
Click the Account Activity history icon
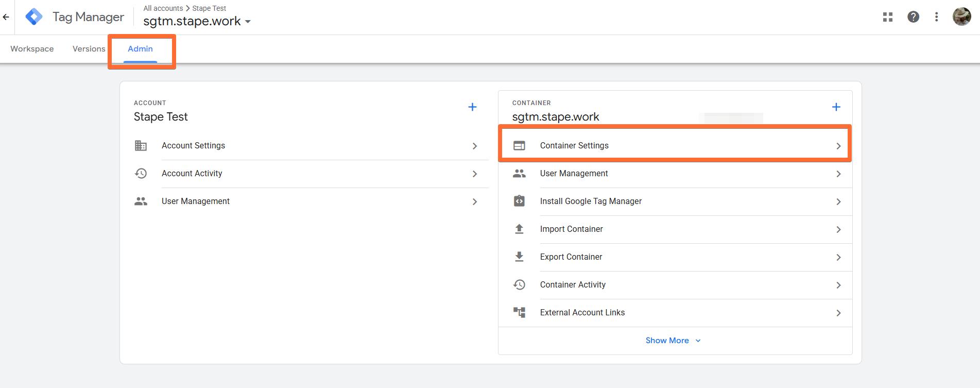141,174
